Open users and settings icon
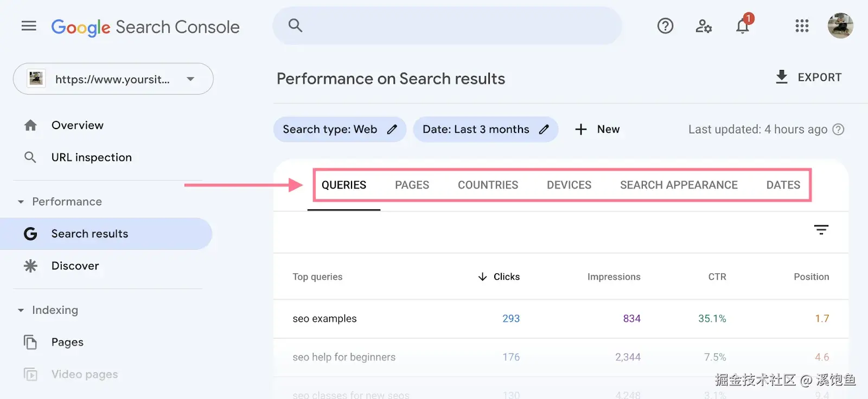Viewport: 868px width, 399px height. [704, 26]
